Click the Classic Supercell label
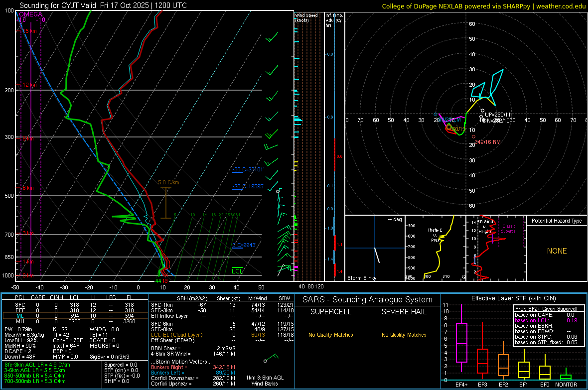The image size is (588, 390). click(509, 229)
